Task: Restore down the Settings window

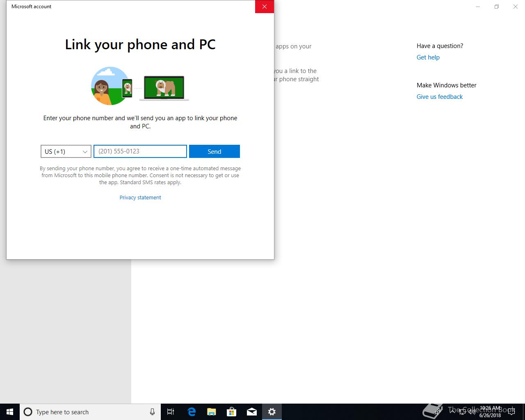Action: point(497,7)
